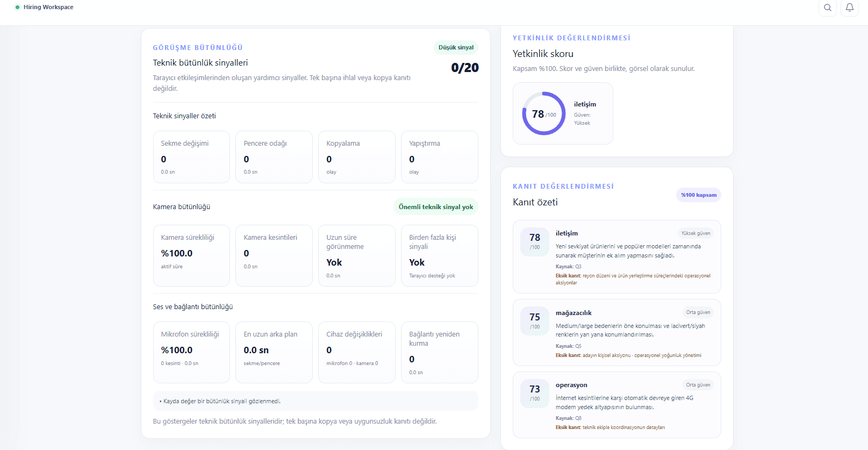Open notifications via the bell icon
The image size is (868, 450).
(x=850, y=8)
